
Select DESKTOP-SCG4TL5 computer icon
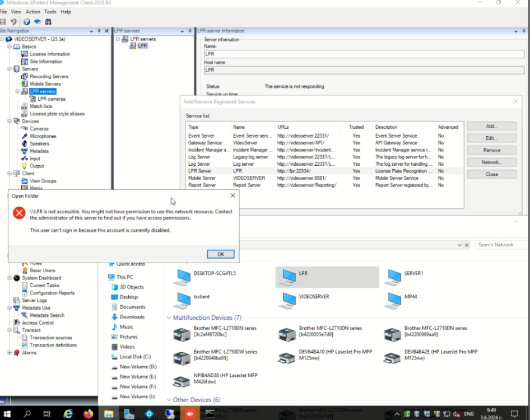[x=182, y=278]
